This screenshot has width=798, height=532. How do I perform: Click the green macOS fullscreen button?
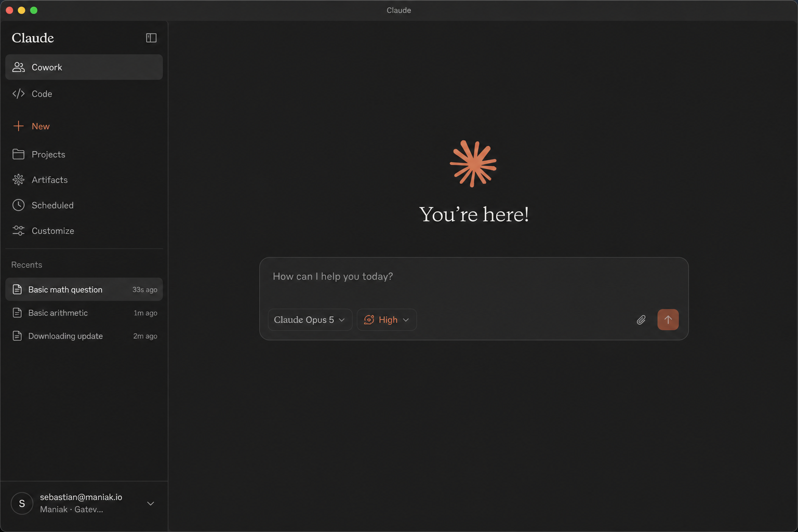(34, 10)
